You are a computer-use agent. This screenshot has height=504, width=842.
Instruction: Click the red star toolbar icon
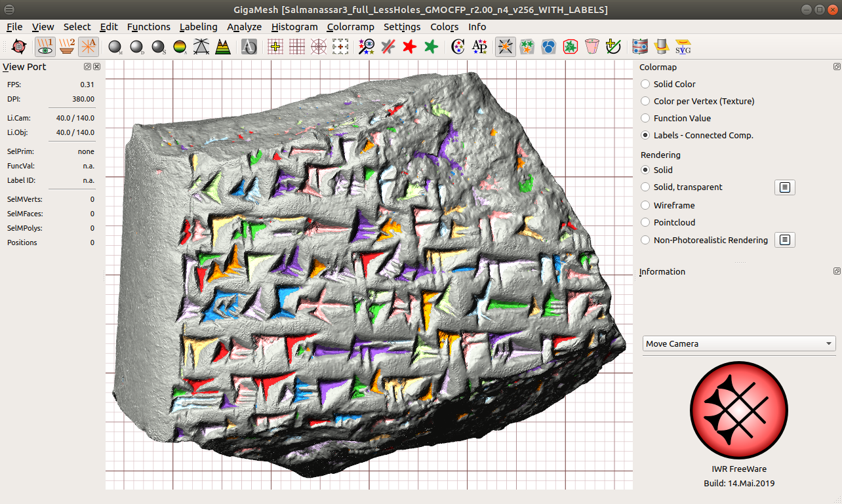(410, 47)
